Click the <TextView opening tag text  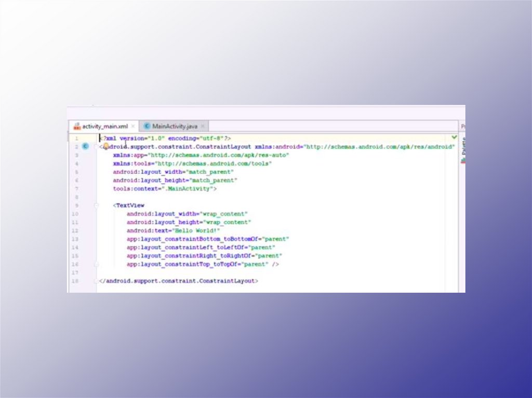(x=129, y=205)
